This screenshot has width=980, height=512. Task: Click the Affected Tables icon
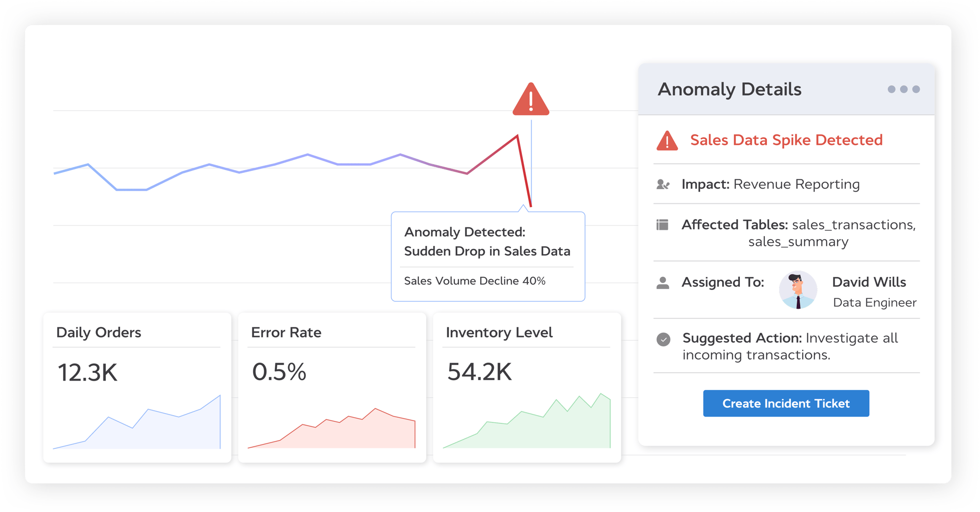tap(662, 225)
